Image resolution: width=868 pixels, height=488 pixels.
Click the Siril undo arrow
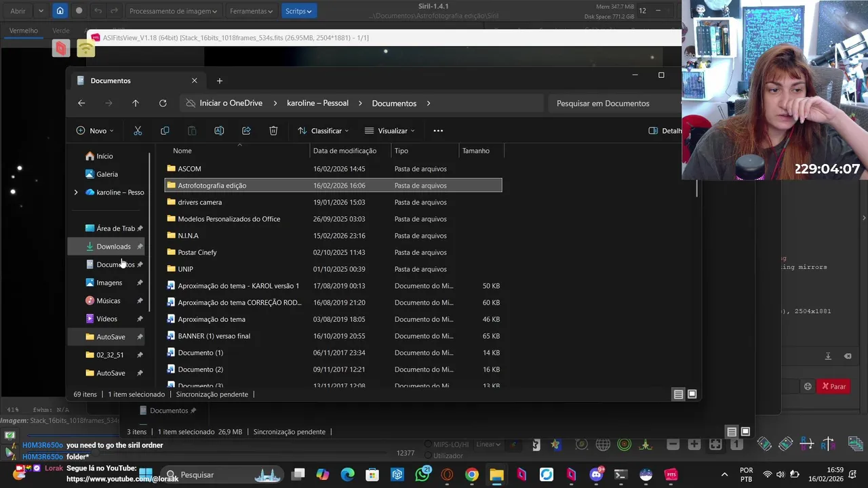pos(98,11)
